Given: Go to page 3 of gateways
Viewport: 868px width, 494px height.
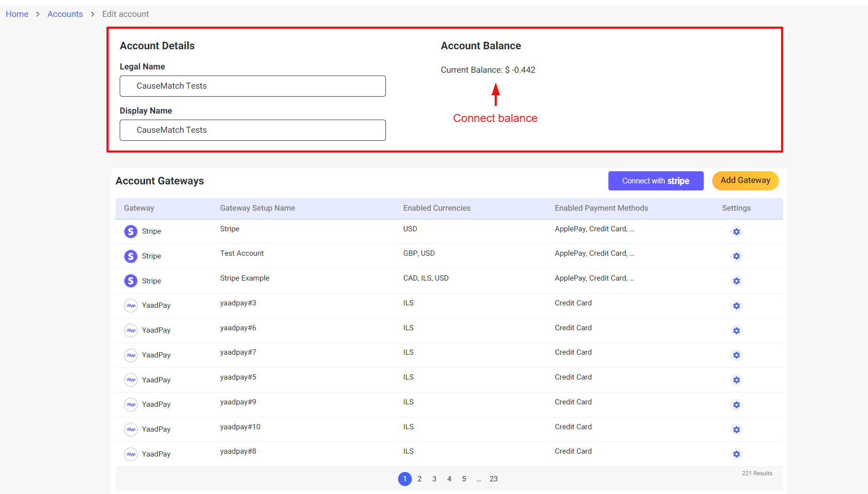Looking at the screenshot, I should [x=434, y=479].
